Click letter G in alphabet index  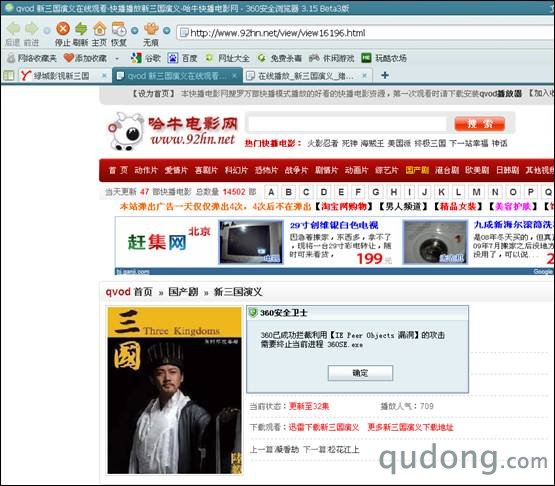[x=376, y=192]
